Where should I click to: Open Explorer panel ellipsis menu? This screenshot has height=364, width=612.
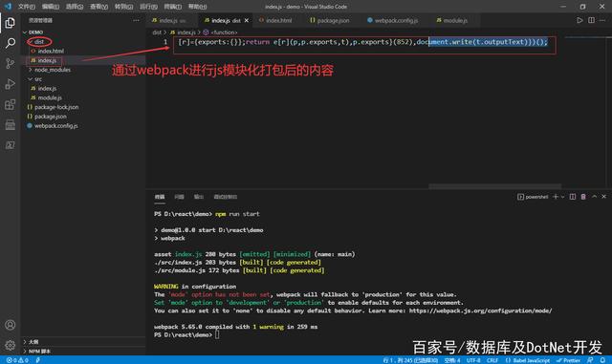point(136,20)
